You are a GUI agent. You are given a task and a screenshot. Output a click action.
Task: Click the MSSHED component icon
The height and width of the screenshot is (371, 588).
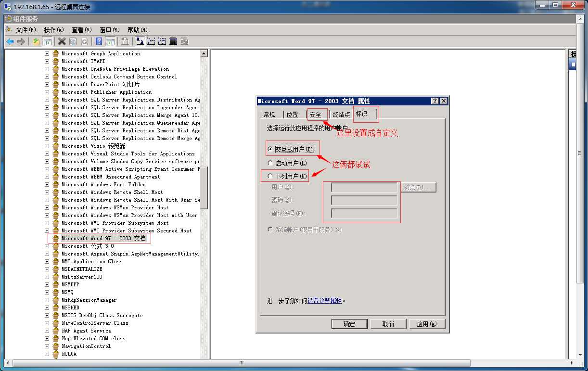click(x=56, y=307)
